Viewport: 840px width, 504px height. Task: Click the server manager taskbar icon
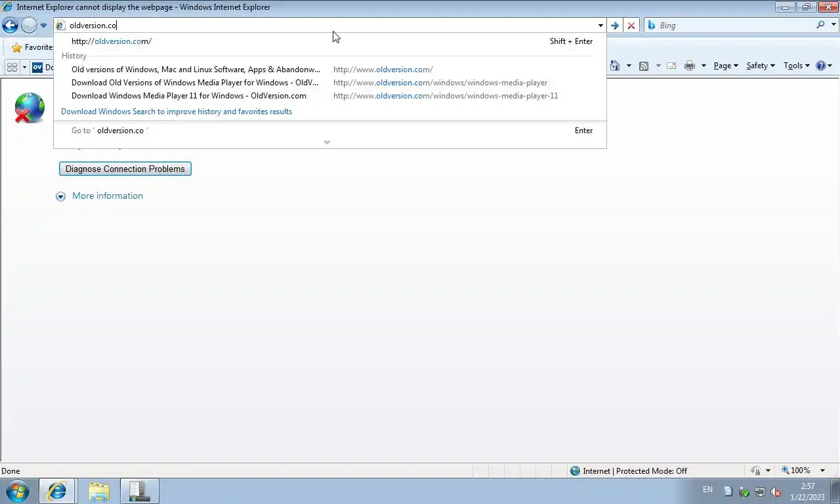coord(139,491)
